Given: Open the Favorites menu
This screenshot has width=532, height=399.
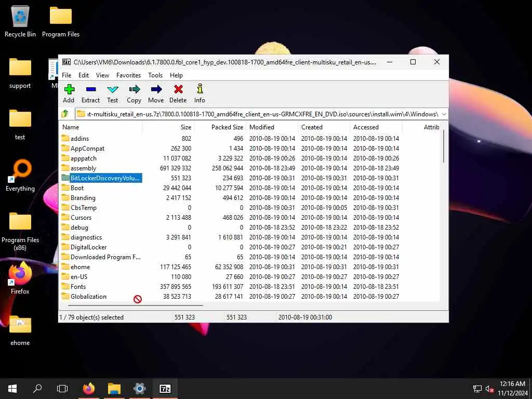Looking at the screenshot, I should (x=129, y=75).
